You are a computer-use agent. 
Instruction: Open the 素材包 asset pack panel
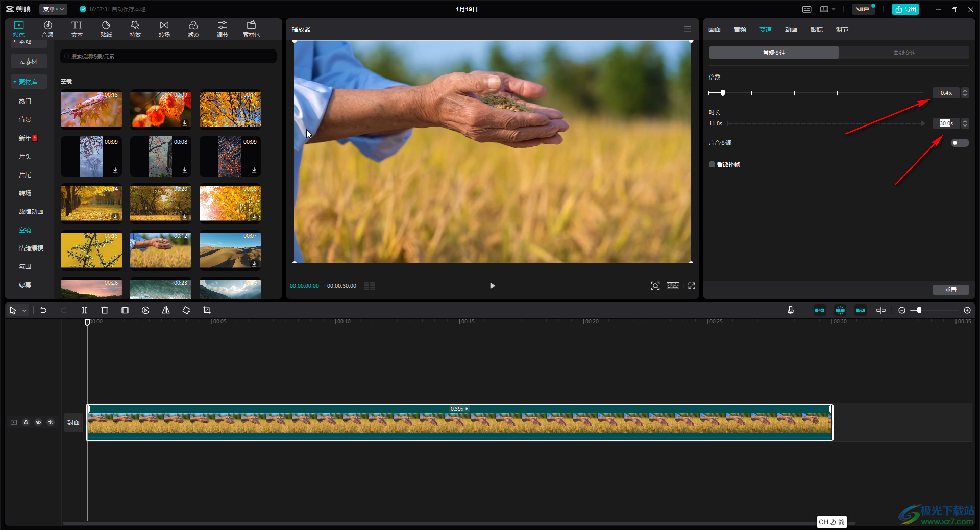pos(251,29)
